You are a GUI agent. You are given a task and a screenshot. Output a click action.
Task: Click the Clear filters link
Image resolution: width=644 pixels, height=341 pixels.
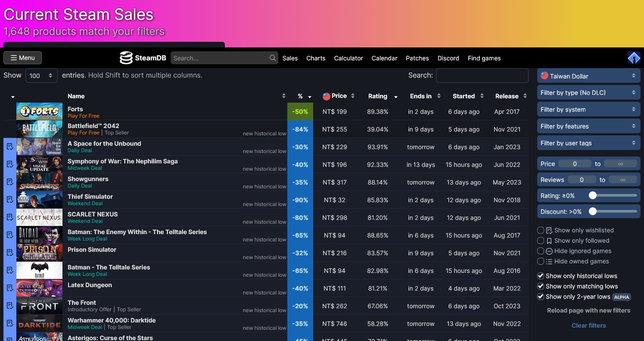click(x=588, y=325)
